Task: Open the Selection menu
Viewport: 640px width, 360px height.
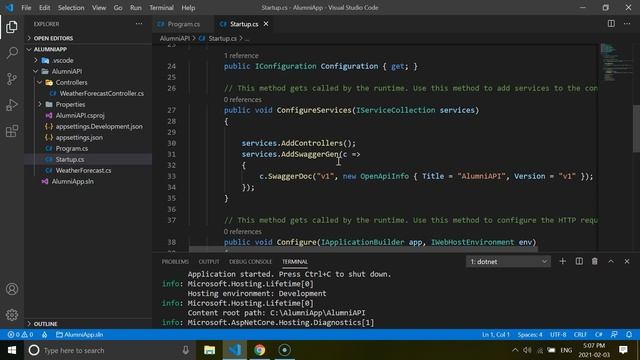Action: (71, 8)
